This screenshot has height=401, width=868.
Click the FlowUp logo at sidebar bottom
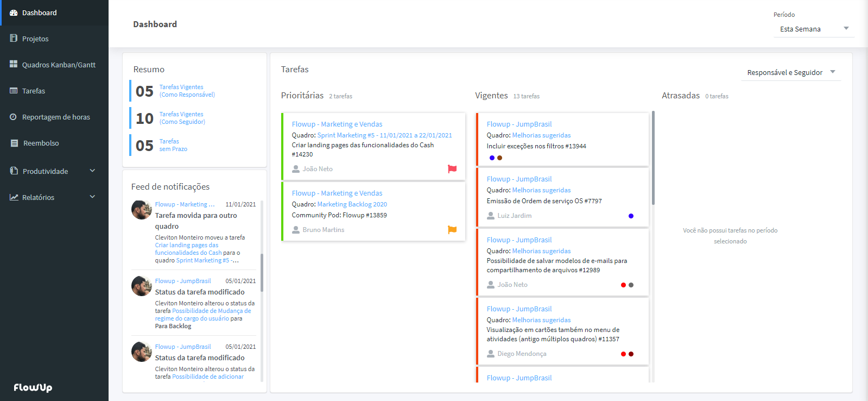33,387
